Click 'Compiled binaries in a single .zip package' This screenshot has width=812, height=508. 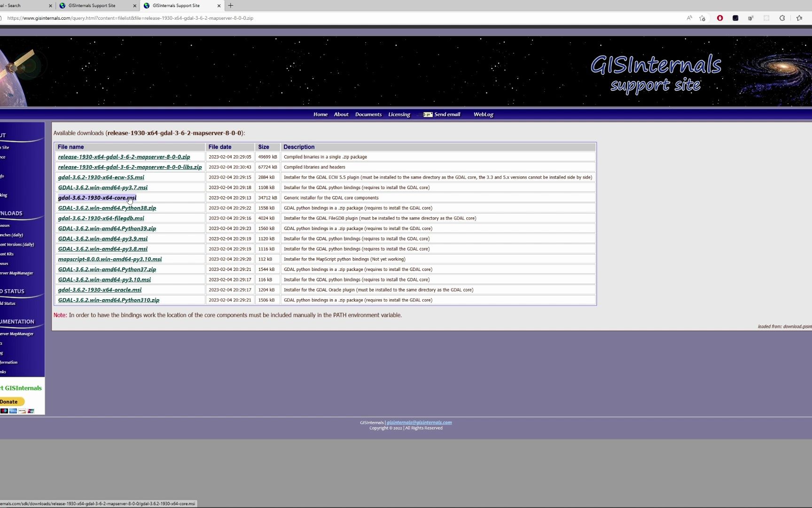[325, 157]
